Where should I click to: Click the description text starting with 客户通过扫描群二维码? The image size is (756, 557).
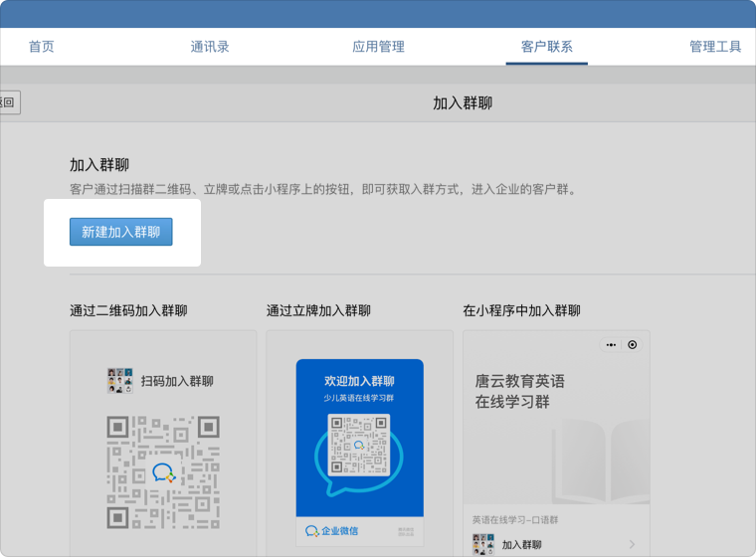click(323, 190)
